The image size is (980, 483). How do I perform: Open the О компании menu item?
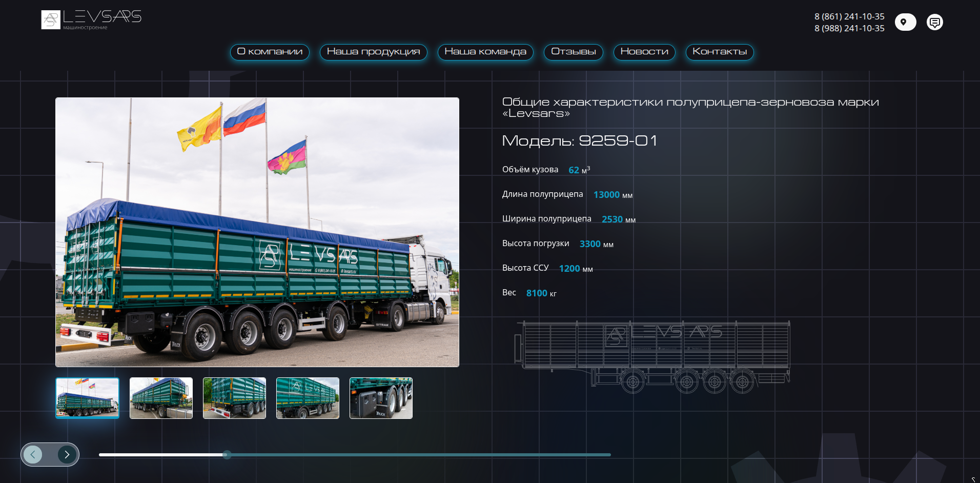pos(270,52)
